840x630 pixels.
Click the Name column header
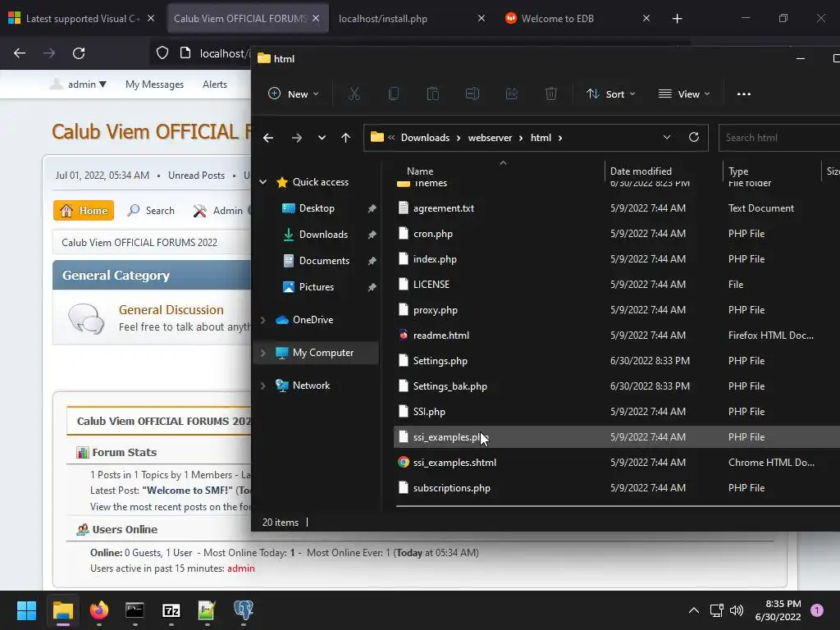tap(420, 171)
